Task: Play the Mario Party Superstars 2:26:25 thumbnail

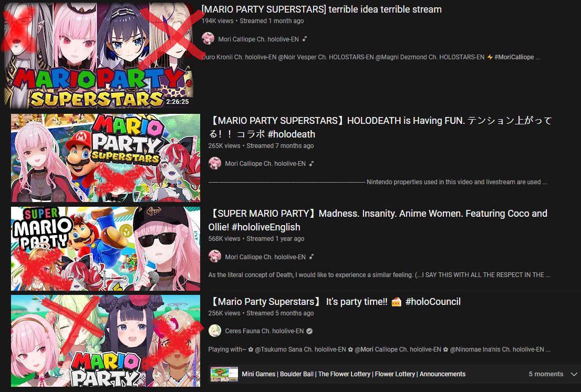Action: pos(99,56)
